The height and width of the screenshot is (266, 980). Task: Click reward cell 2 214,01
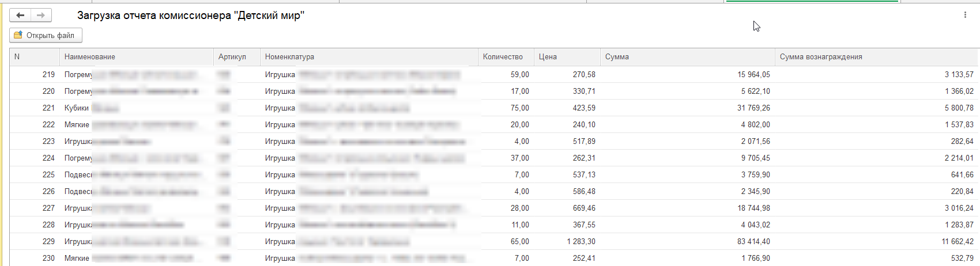pyautogui.click(x=877, y=158)
